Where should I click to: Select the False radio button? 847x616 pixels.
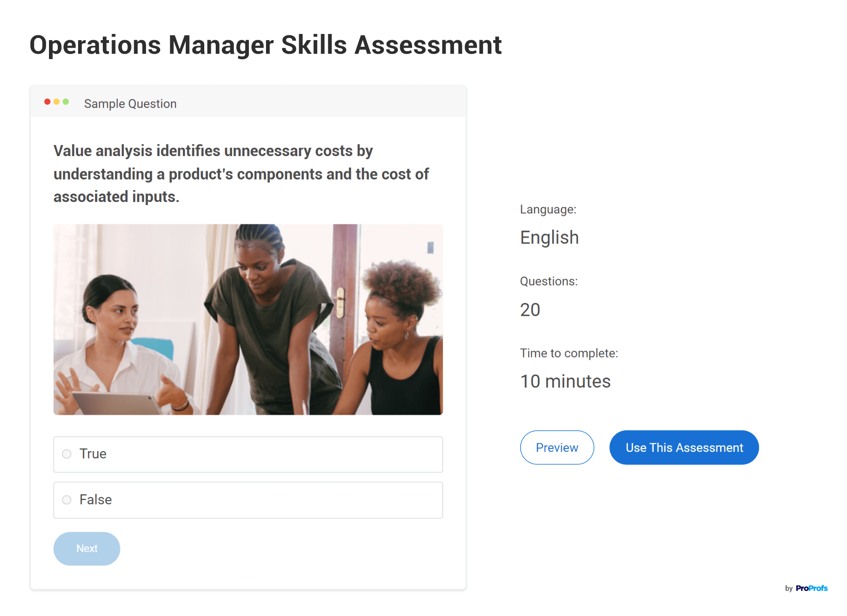click(67, 500)
